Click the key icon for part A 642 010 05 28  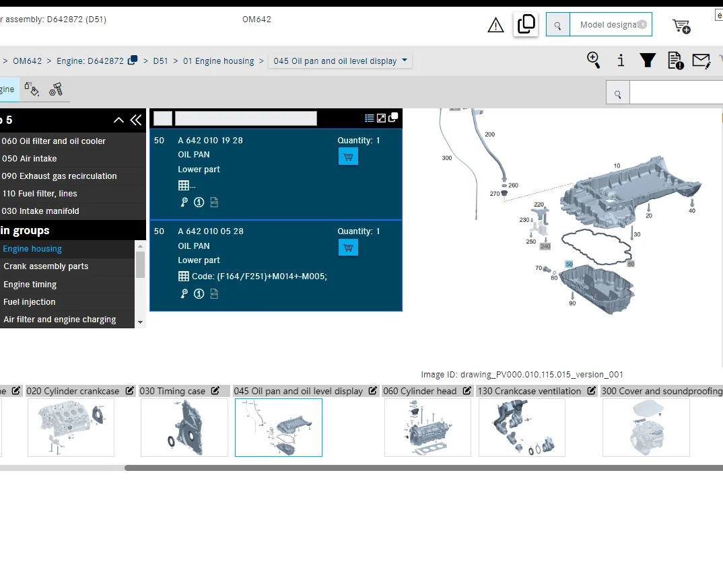[x=184, y=294]
